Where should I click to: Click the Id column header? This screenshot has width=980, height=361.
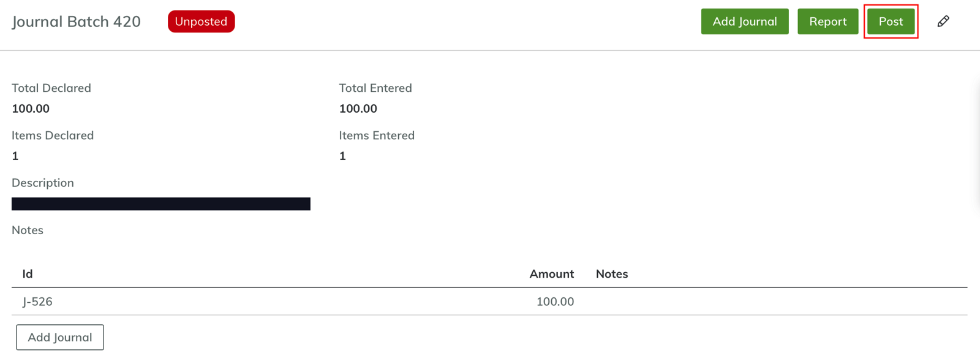(28, 274)
